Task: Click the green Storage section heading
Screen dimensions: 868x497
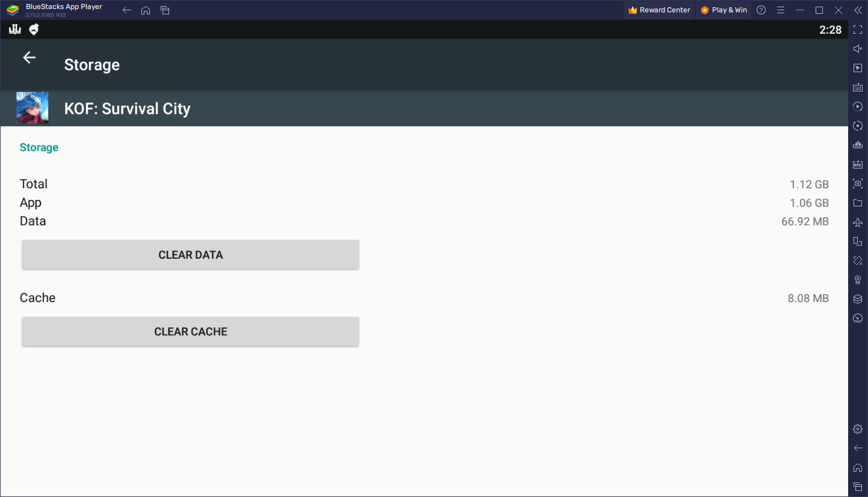Action: (39, 147)
